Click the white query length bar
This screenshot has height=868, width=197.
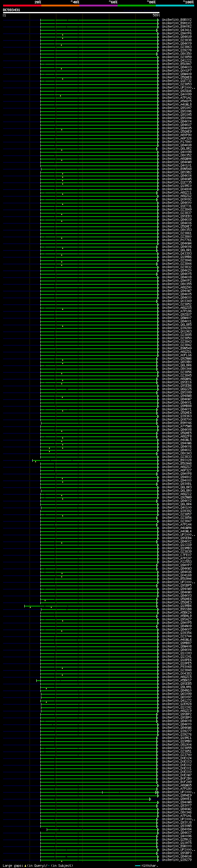(81, 13)
